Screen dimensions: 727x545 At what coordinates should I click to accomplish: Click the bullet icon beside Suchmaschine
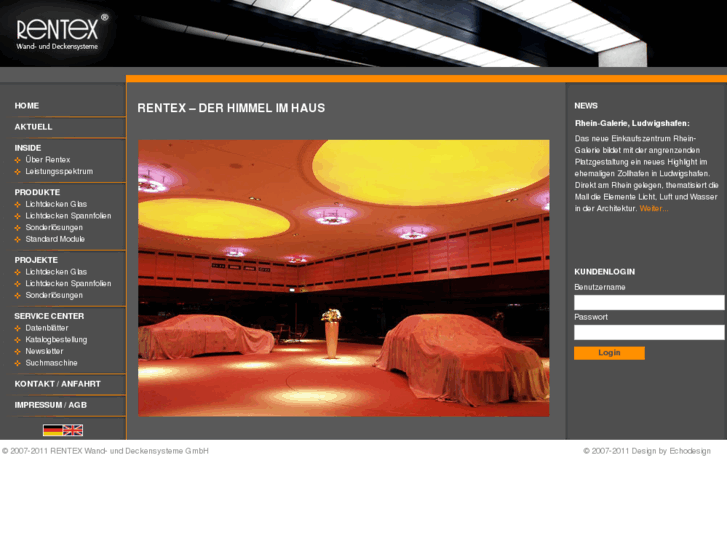(18, 363)
